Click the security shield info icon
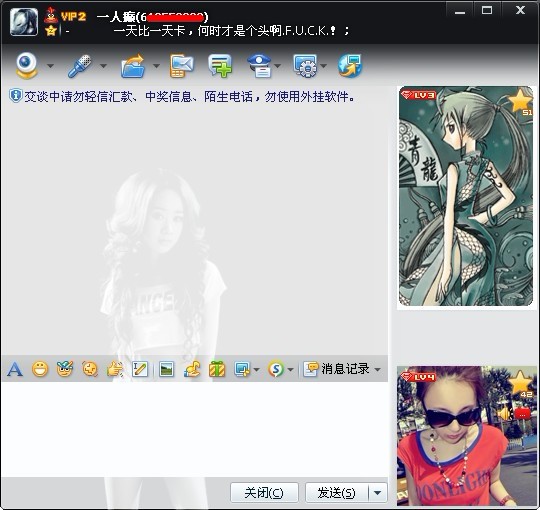Screen dimensions: 540x510 tap(15, 96)
